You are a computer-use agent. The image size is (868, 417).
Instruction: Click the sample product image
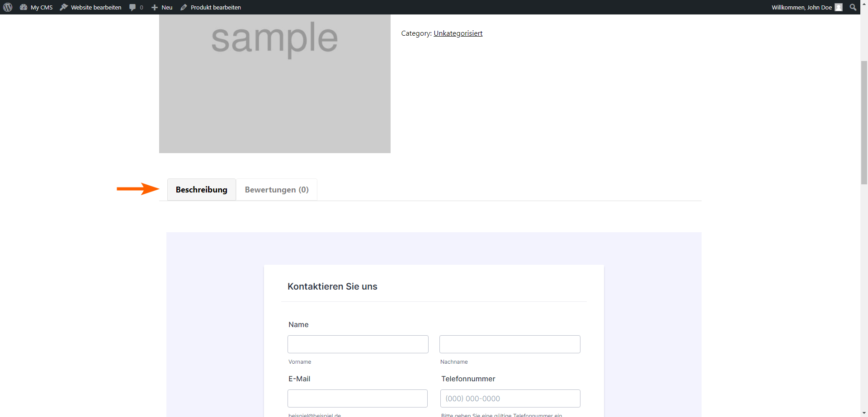coord(274,84)
